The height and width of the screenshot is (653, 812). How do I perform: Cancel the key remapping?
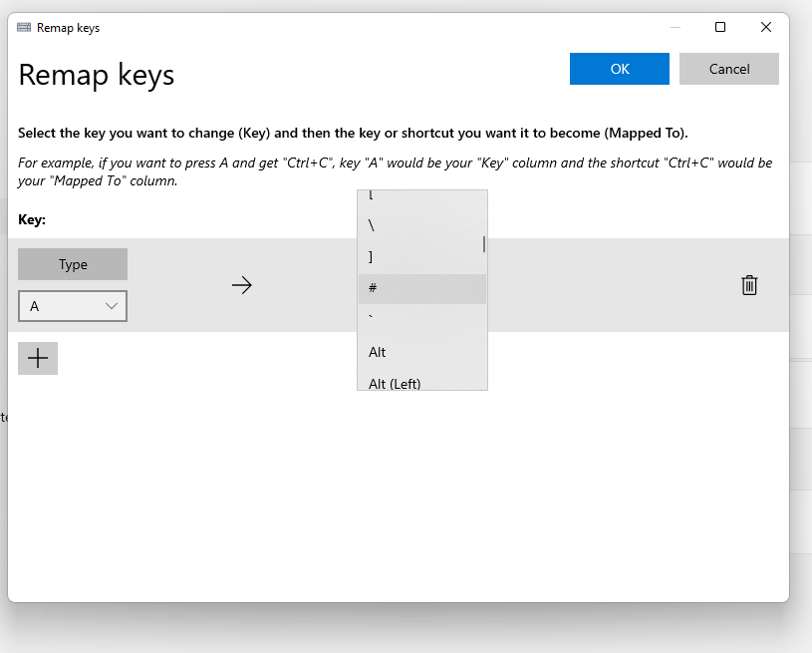tap(729, 69)
